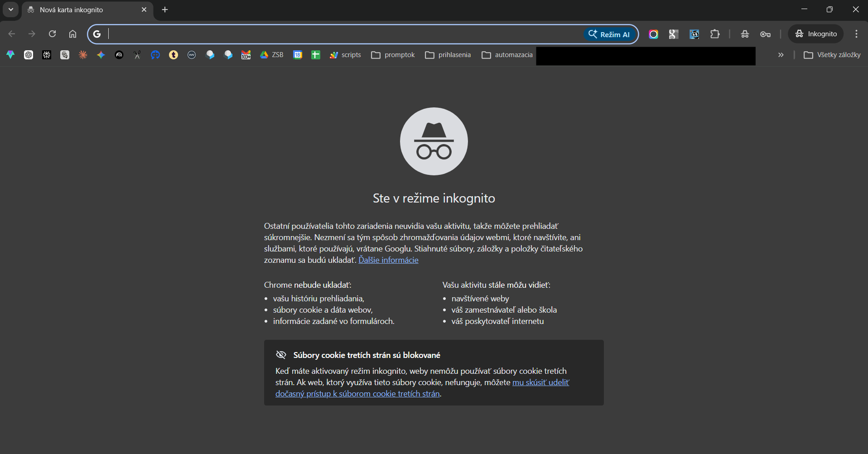This screenshot has width=868, height=454.
Task: Activate Režim AI in the address bar
Action: point(610,34)
